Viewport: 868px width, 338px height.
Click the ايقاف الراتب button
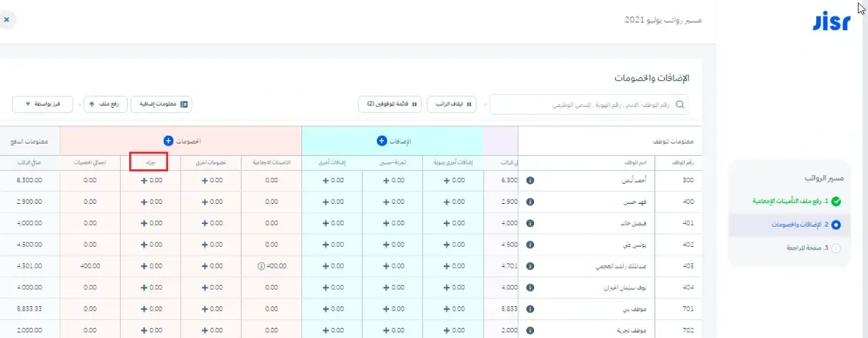[x=452, y=105]
